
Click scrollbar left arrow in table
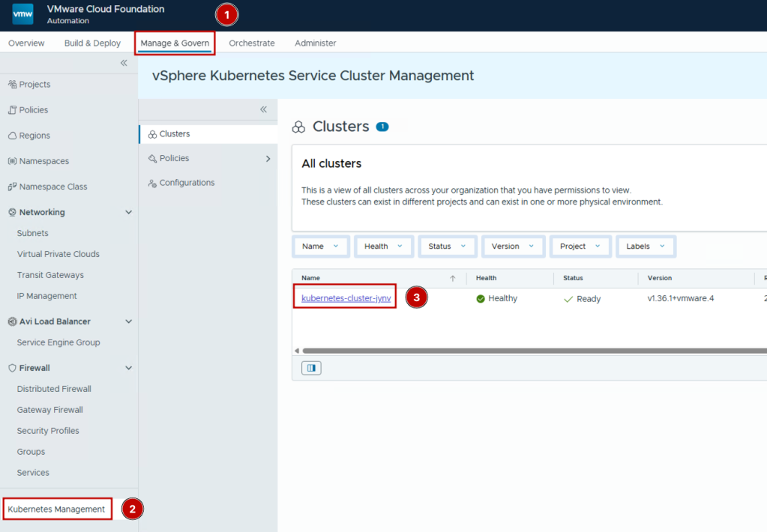coord(296,351)
